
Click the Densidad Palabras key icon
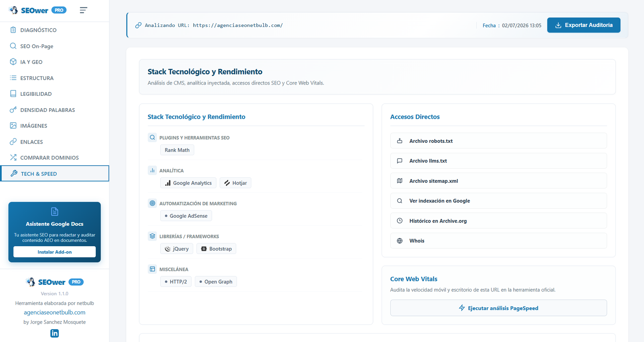[13, 109]
